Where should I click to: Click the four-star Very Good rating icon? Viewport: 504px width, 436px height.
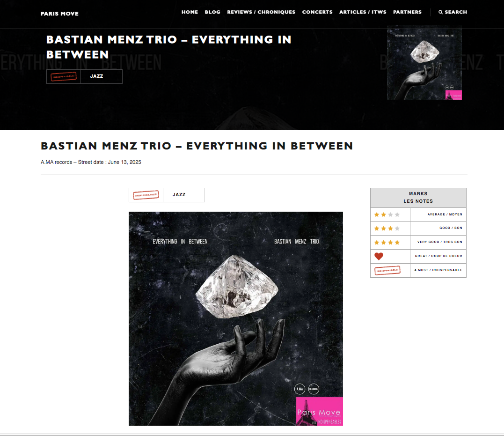coord(387,242)
